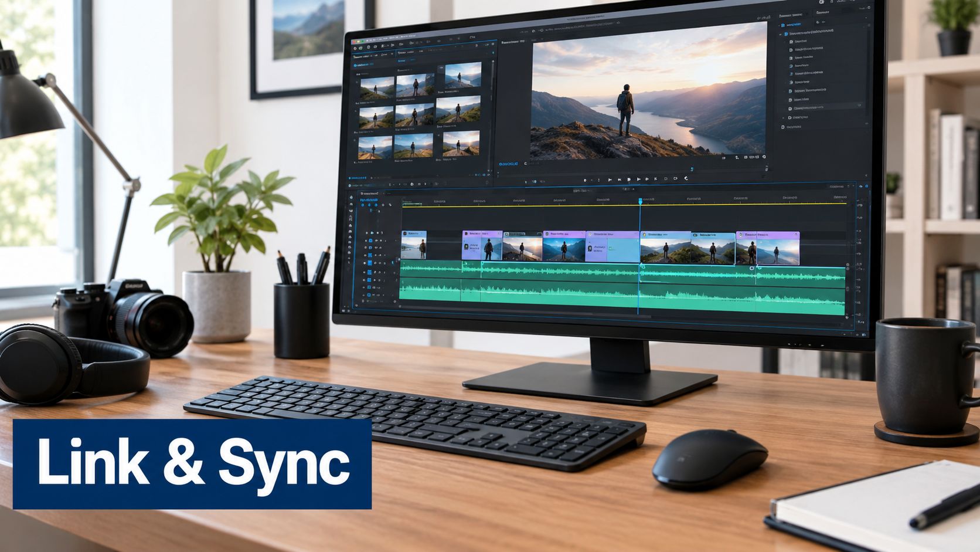980x552 pixels.
Task: Select the top-left thumbnail in the media bin
Action: [x=377, y=88]
